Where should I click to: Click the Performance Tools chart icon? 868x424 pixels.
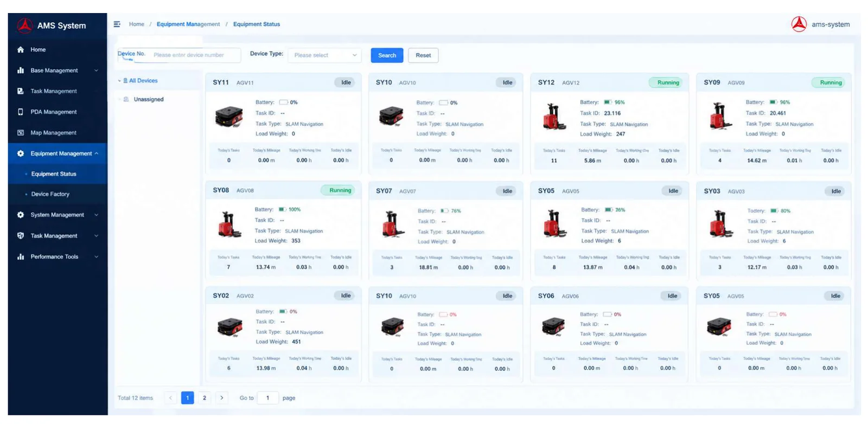click(21, 257)
